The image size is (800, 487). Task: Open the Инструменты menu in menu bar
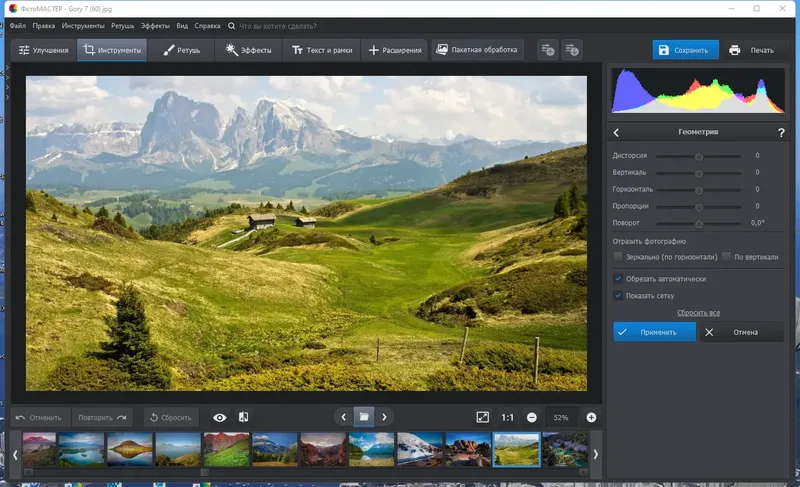(83, 25)
